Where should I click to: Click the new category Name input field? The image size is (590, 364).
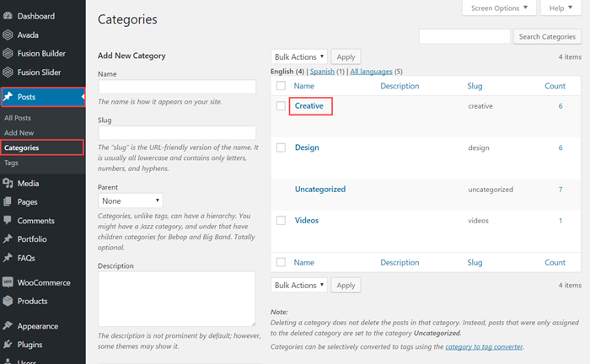coord(177,87)
